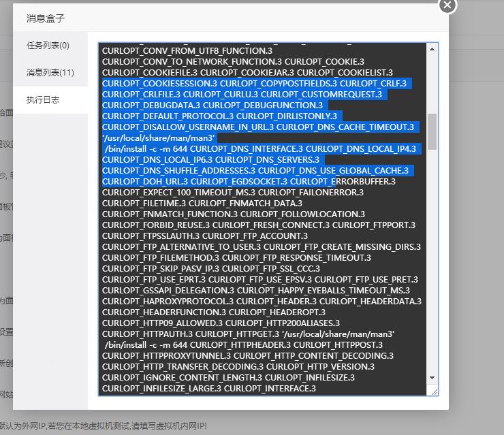Click the text CURLOPT_EXPECT_100_TIMEOUT_MS.3
Viewport: 504px width, 435px height.
(x=178, y=193)
